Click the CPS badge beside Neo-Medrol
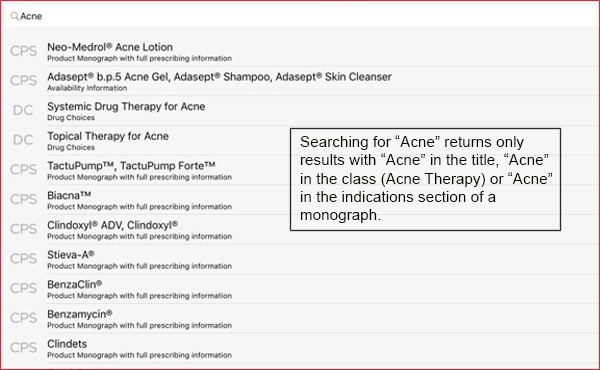This screenshot has height=370, width=600. point(23,51)
